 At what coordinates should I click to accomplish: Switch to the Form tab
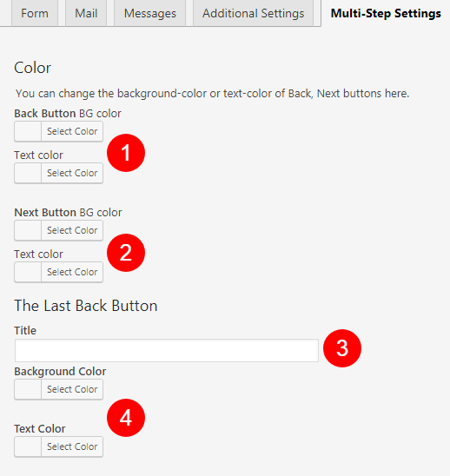click(35, 13)
